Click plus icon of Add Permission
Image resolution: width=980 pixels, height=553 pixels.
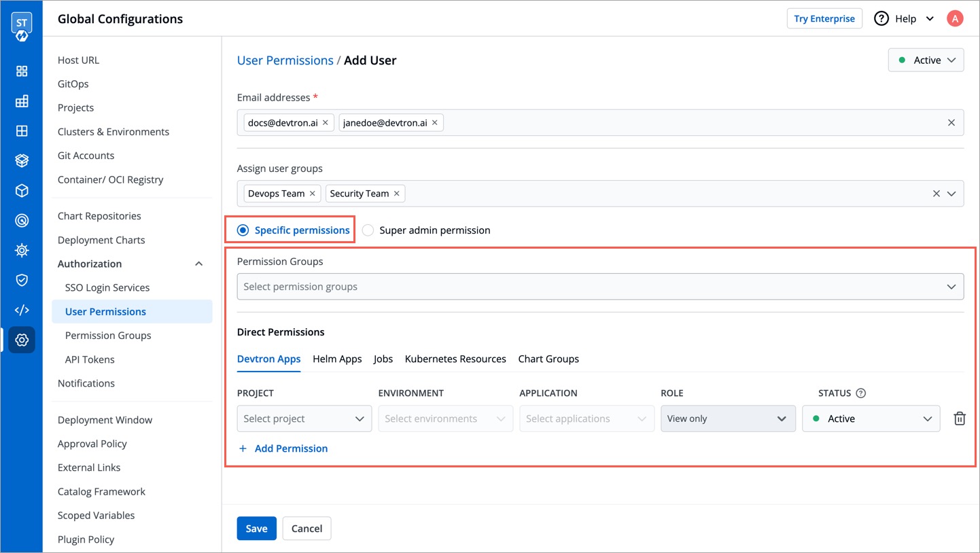point(243,448)
